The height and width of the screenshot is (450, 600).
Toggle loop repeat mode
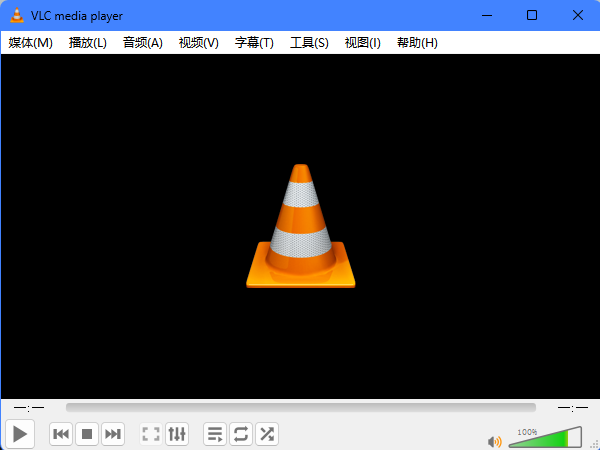click(x=241, y=434)
